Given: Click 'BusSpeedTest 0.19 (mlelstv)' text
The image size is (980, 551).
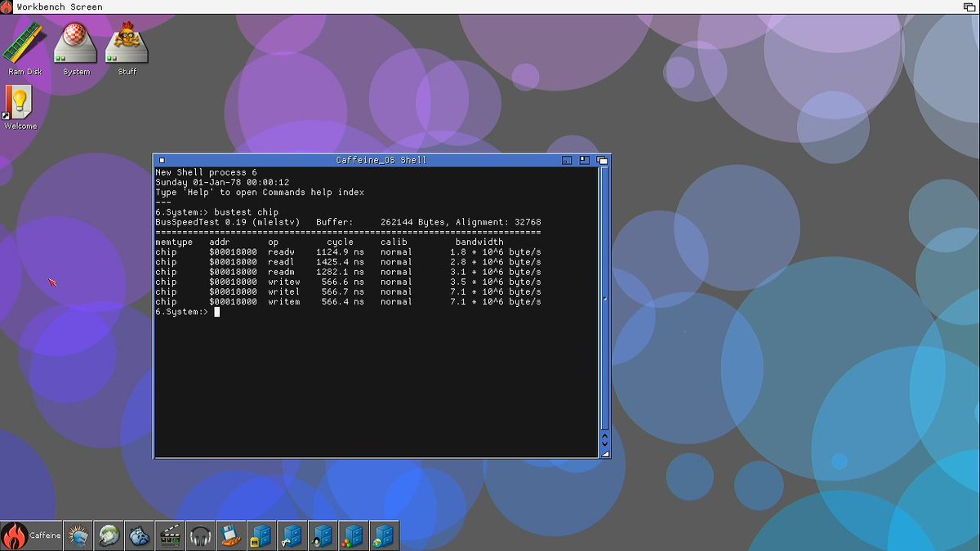Looking at the screenshot, I should [228, 222].
